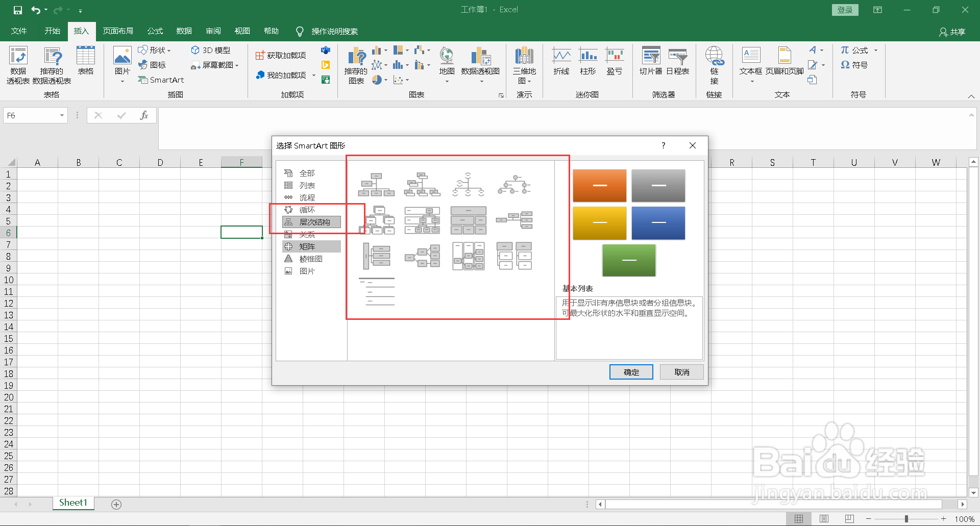Click the insert function fx icon

click(144, 115)
